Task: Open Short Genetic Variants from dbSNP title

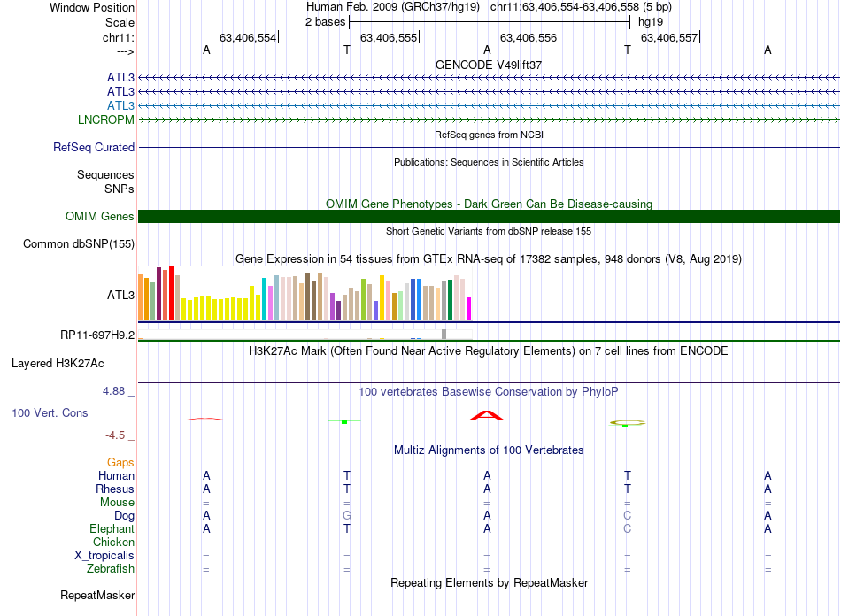Action: coord(489,231)
